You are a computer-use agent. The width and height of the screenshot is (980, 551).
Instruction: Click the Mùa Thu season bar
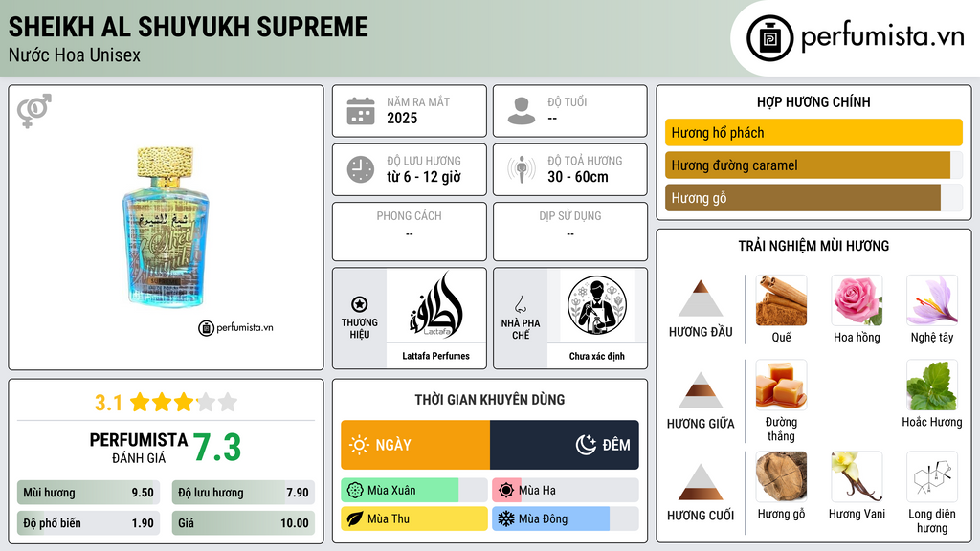click(413, 518)
